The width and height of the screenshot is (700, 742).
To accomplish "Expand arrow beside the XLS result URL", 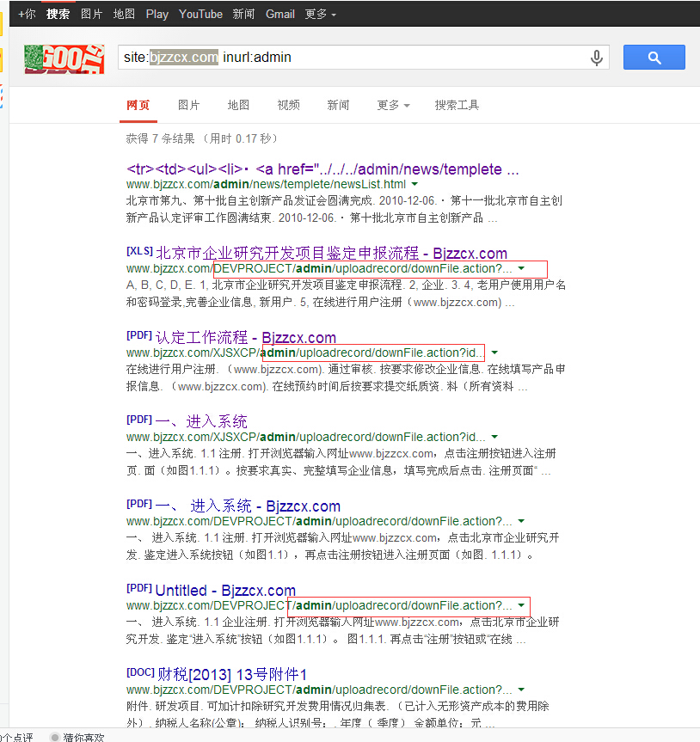I will (x=521, y=268).
